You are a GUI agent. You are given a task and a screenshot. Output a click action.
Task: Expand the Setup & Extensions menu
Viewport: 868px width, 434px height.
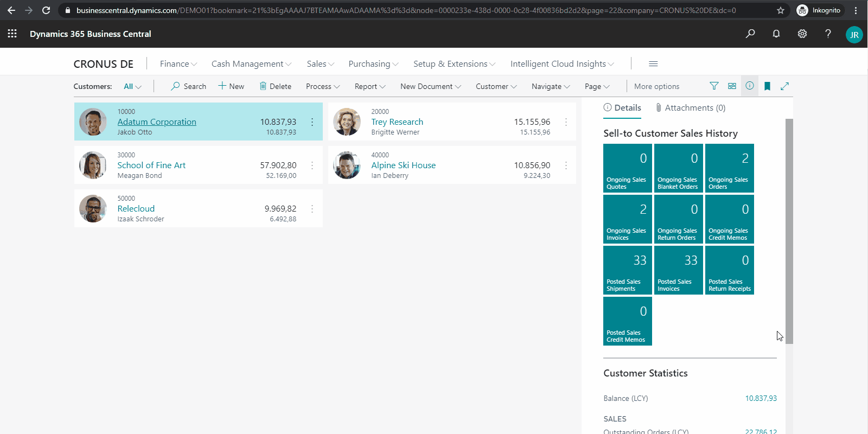pos(454,63)
